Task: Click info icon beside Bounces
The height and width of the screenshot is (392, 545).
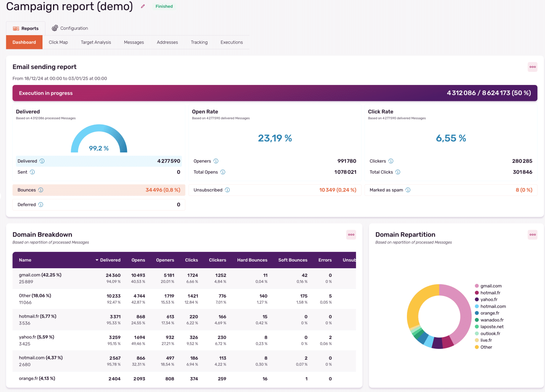Action: pos(41,190)
